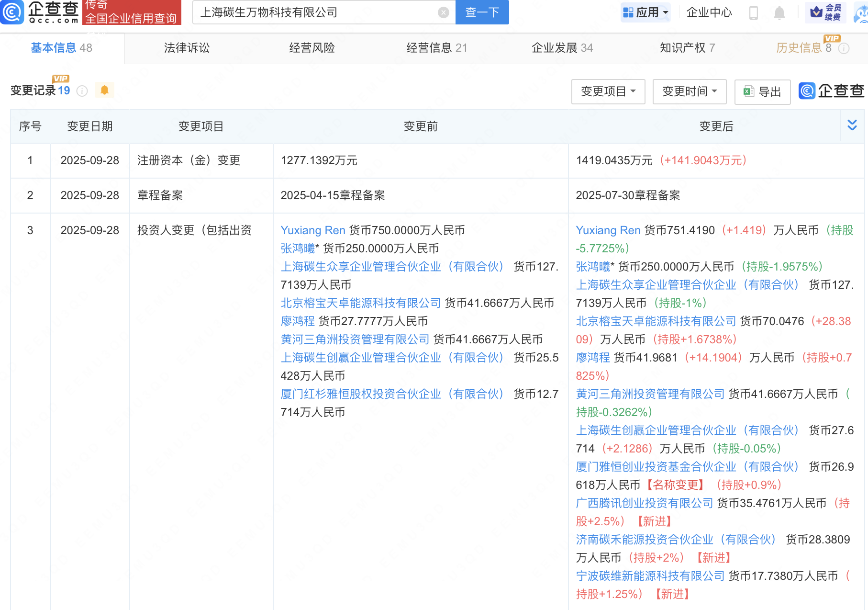The image size is (868, 610).
Task: Open notifications bell in header
Action: coord(779,12)
